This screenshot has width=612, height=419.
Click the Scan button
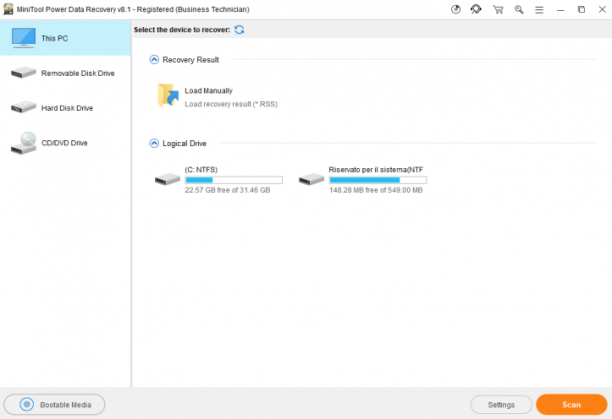point(571,405)
